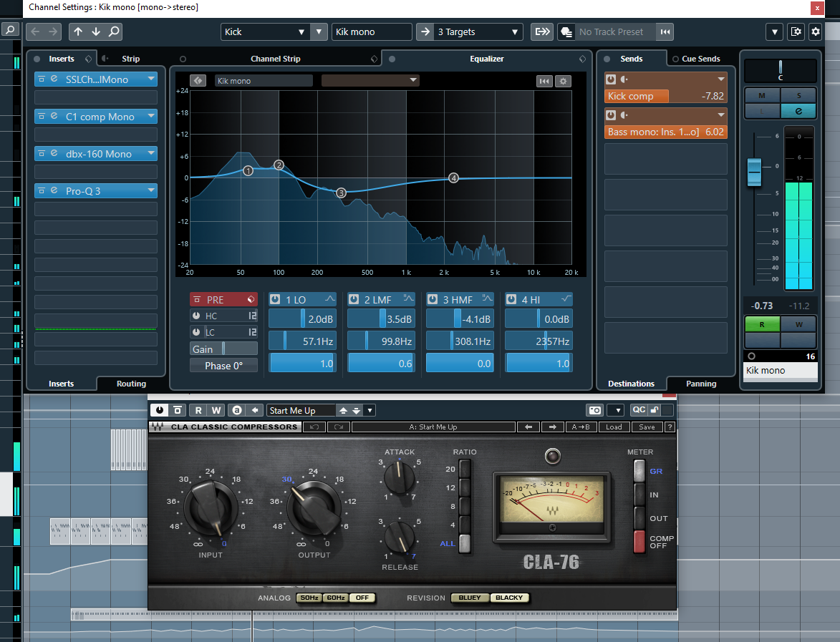The image size is (840, 642).
Task: Open channel settings gear icon
Action: click(816, 31)
